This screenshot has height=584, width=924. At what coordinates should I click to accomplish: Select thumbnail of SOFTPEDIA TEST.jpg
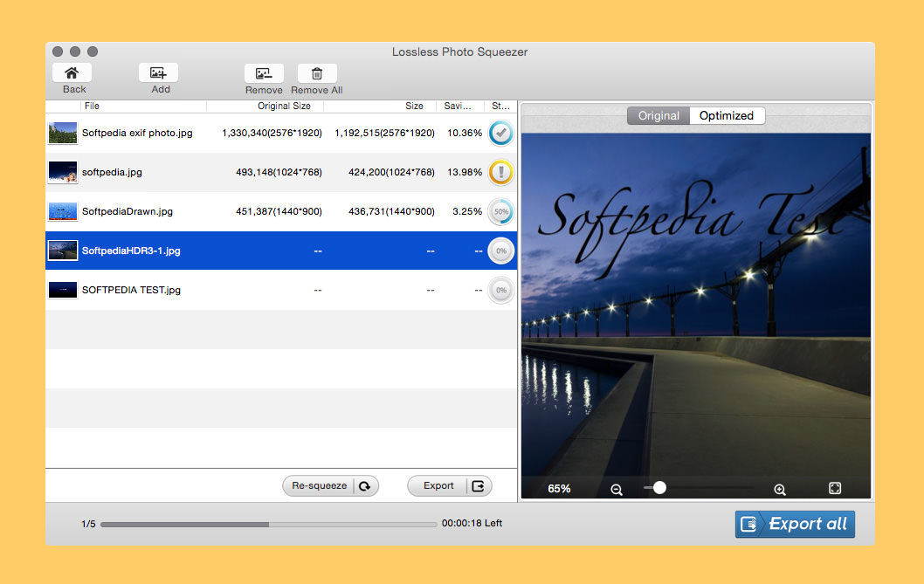[63, 290]
